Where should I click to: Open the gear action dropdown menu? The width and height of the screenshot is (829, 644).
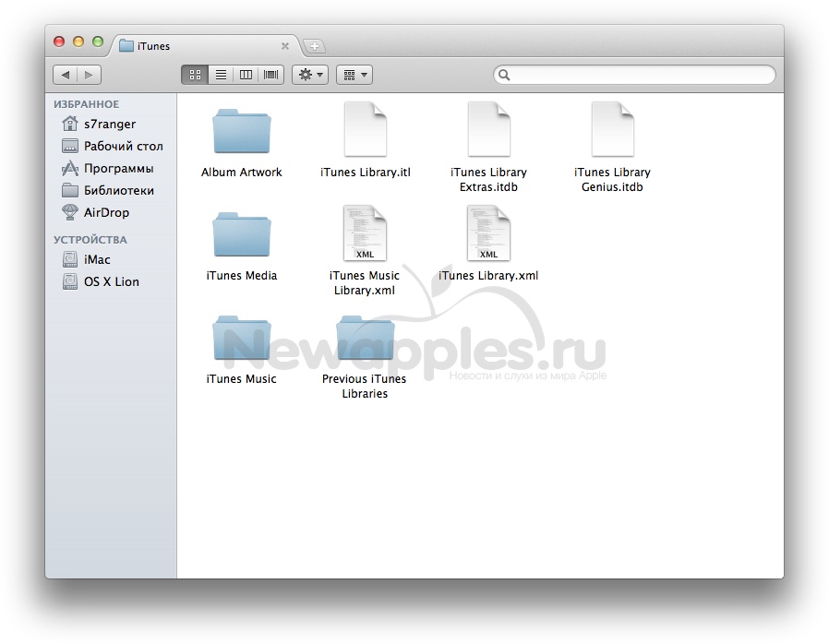(310, 75)
